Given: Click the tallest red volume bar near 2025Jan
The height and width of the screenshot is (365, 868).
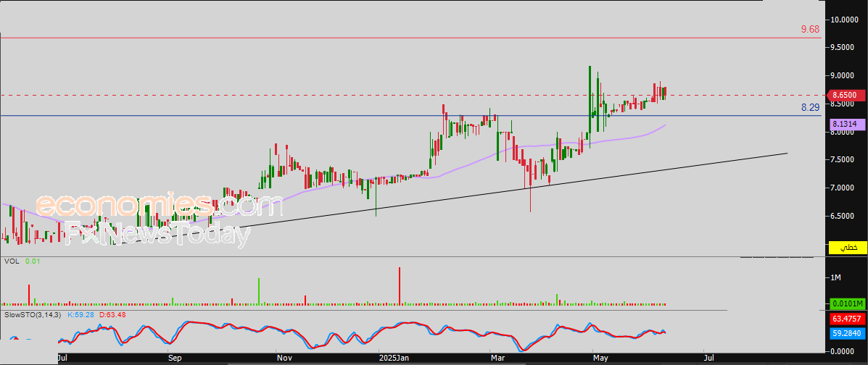Looking at the screenshot, I should pyautogui.click(x=399, y=286).
